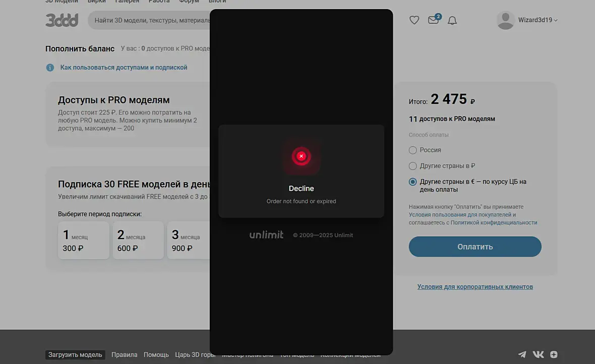Click the 3ddd site logo
The height and width of the screenshot is (364, 595).
[x=62, y=20]
